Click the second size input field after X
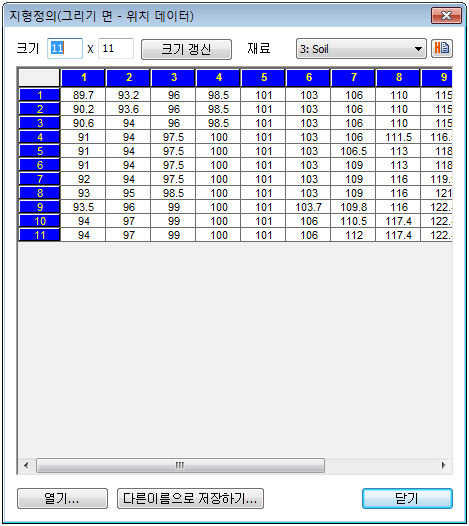Viewport: 469px width, 526px height. [116, 48]
